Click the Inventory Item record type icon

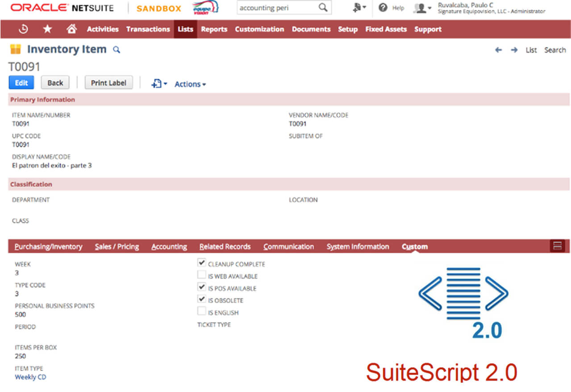16,49
